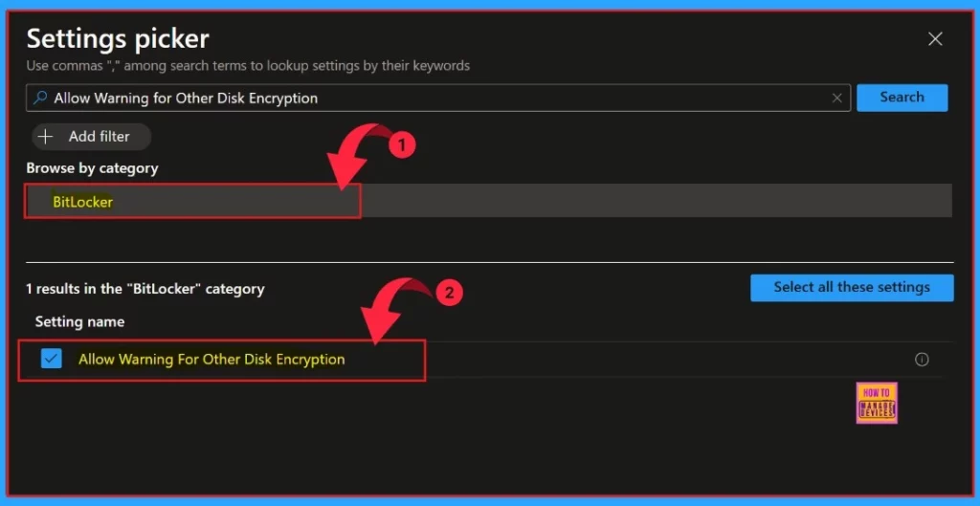Image resolution: width=980 pixels, height=506 pixels.
Task: Clear the search box text
Action: tap(836, 99)
